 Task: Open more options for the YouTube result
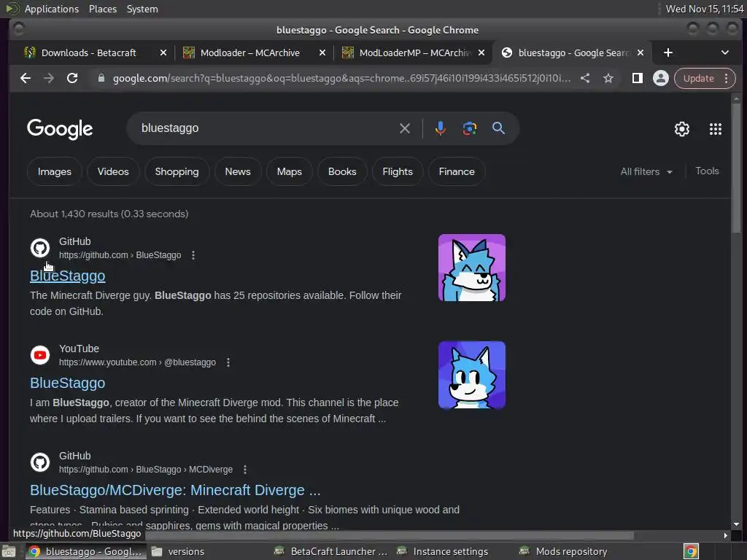click(x=228, y=362)
